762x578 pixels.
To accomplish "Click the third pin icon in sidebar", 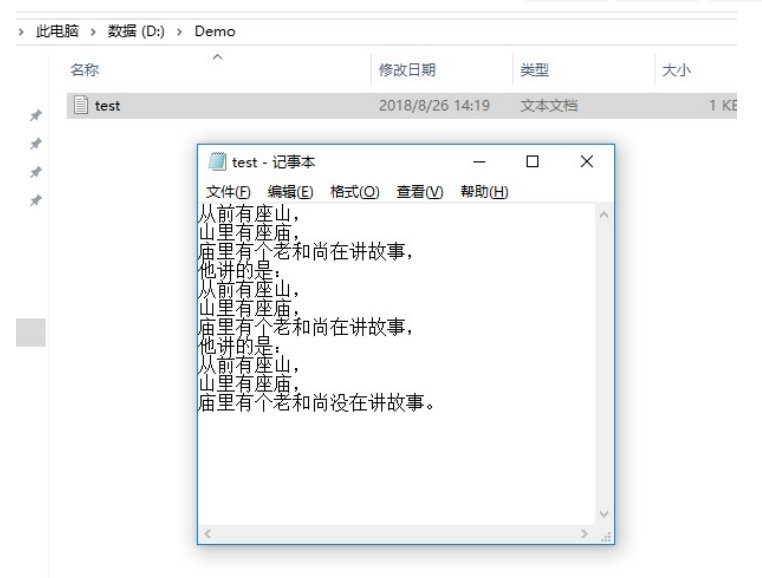I will point(35,172).
